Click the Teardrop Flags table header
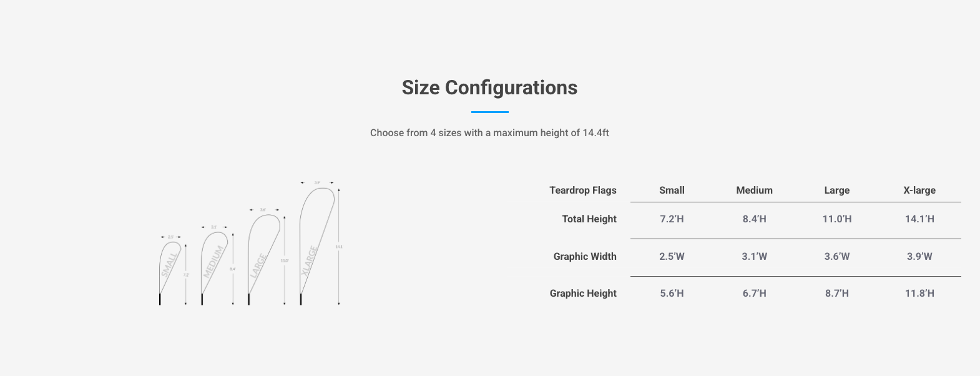This screenshot has width=980, height=376. (582, 190)
